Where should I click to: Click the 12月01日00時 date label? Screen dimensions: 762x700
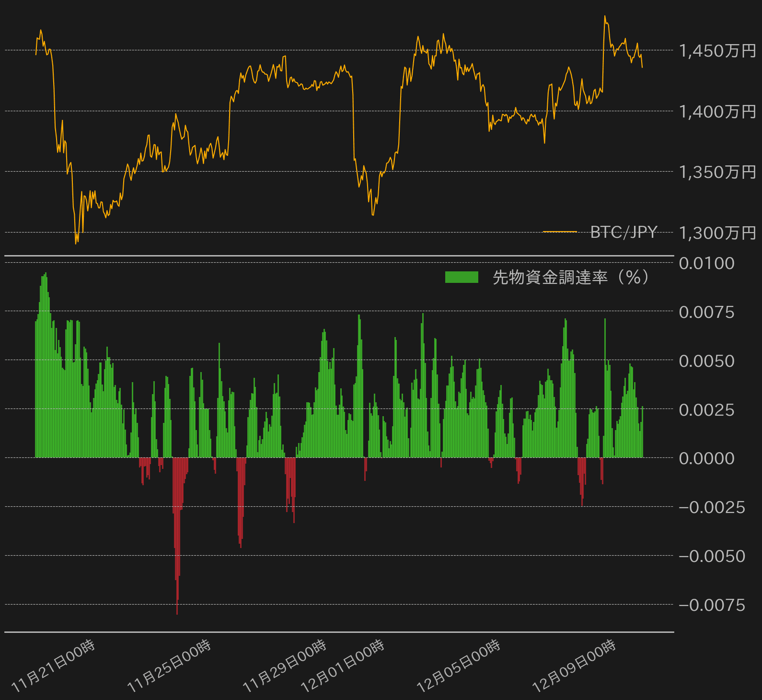343,666
